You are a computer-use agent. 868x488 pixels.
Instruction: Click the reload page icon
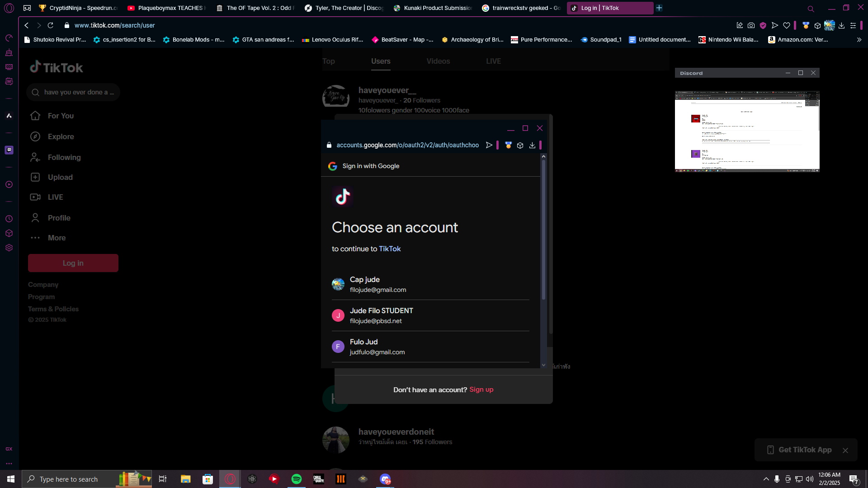pyautogui.click(x=51, y=25)
